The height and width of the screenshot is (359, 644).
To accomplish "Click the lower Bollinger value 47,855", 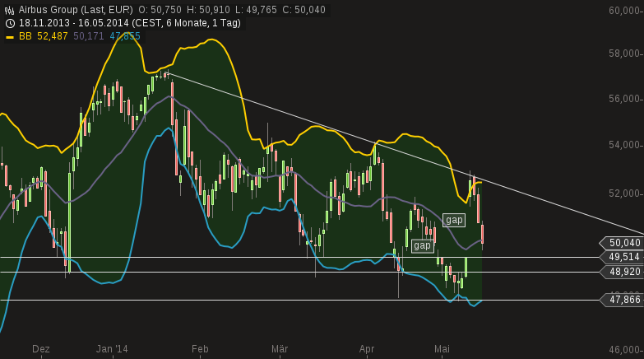I will point(125,36).
